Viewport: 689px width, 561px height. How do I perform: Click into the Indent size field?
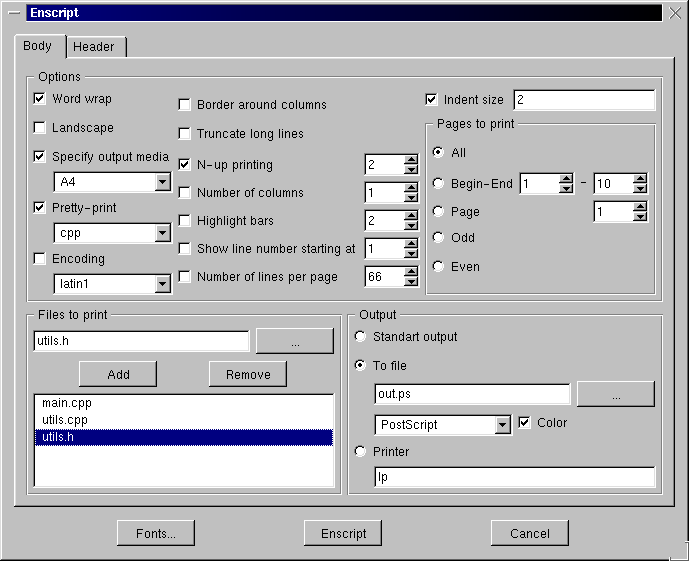pyautogui.click(x=583, y=100)
